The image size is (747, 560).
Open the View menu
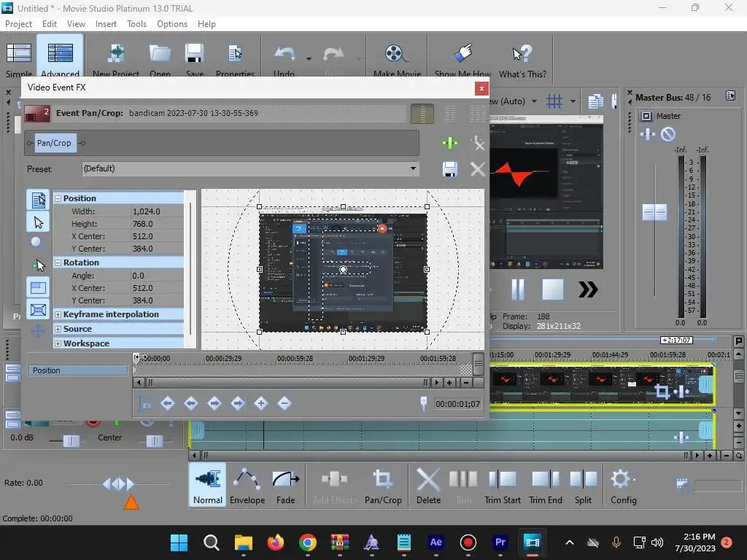tap(76, 24)
